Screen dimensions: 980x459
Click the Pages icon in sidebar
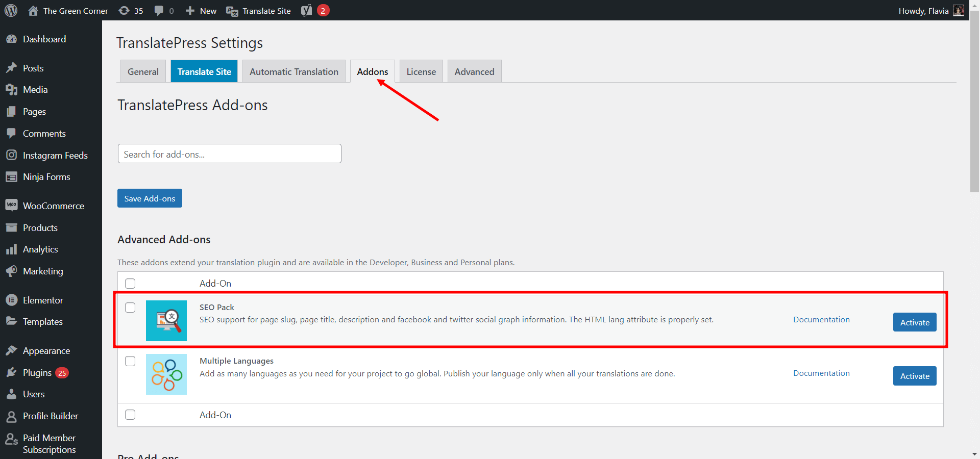tap(12, 112)
